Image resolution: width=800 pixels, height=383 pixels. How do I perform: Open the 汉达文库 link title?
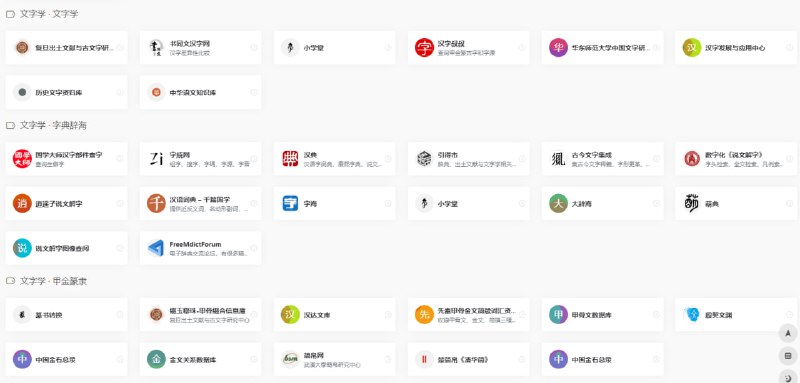coord(317,315)
